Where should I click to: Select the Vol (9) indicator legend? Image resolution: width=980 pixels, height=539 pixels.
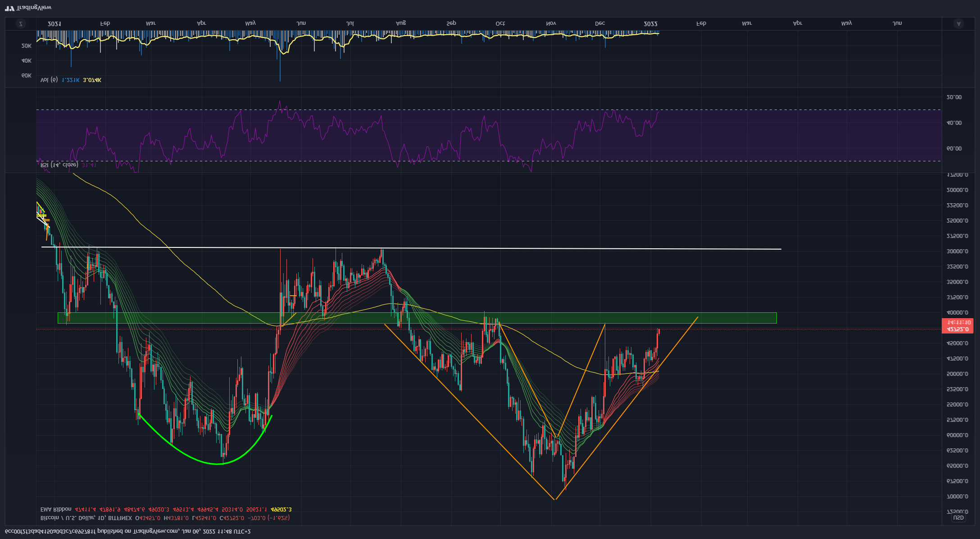pyautogui.click(x=49, y=80)
